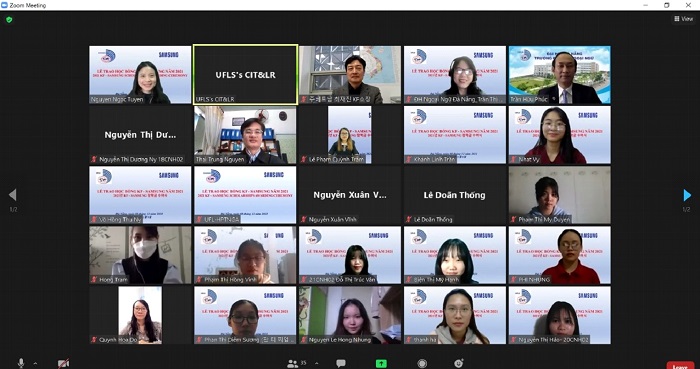Click the red Leave button
700x369 pixels.
click(680, 365)
